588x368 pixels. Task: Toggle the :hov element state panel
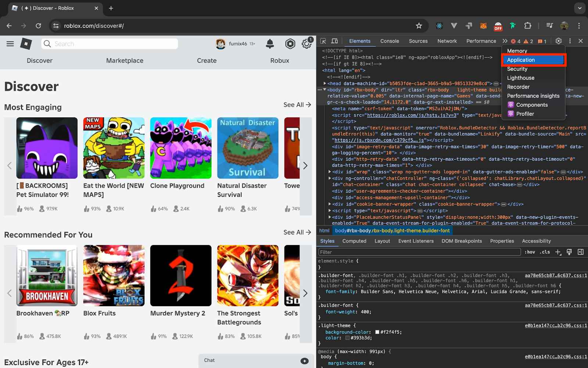click(x=530, y=252)
